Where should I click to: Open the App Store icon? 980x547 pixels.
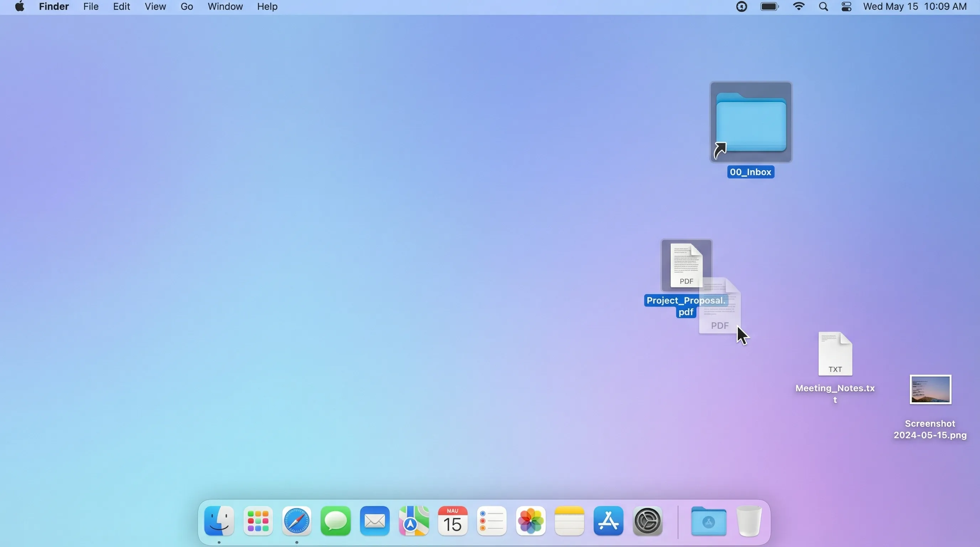coord(608,521)
